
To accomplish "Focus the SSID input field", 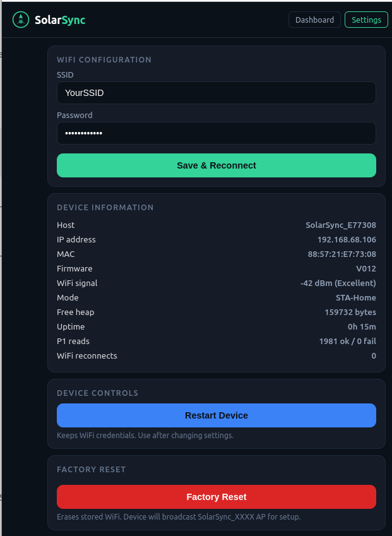I will click(216, 93).
